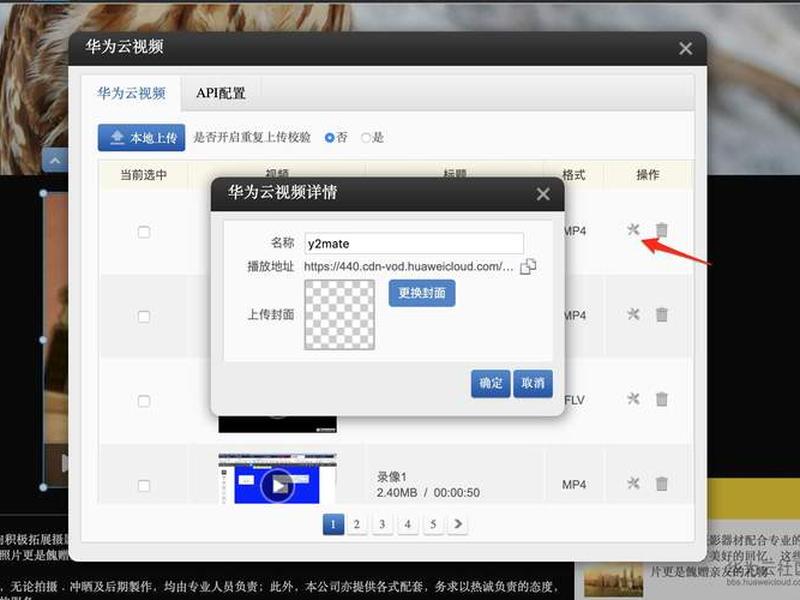Select 否 for duplicate upload check
This screenshot has width=800, height=600.
(330, 138)
